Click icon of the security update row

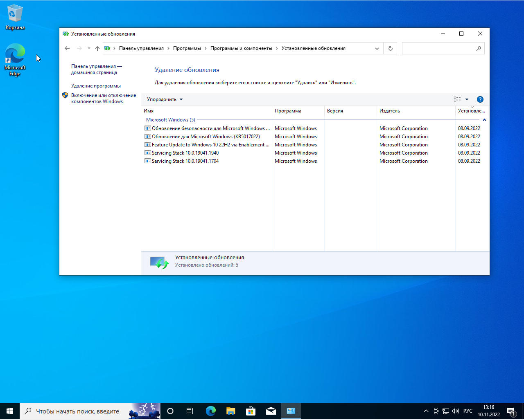click(x=148, y=128)
